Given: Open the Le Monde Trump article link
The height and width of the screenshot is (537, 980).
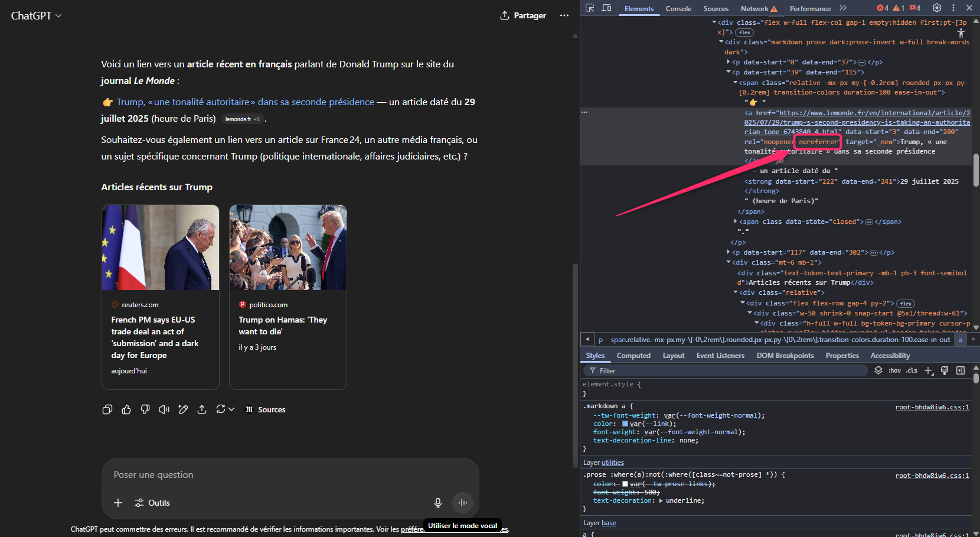Looking at the screenshot, I should pos(245,102).
